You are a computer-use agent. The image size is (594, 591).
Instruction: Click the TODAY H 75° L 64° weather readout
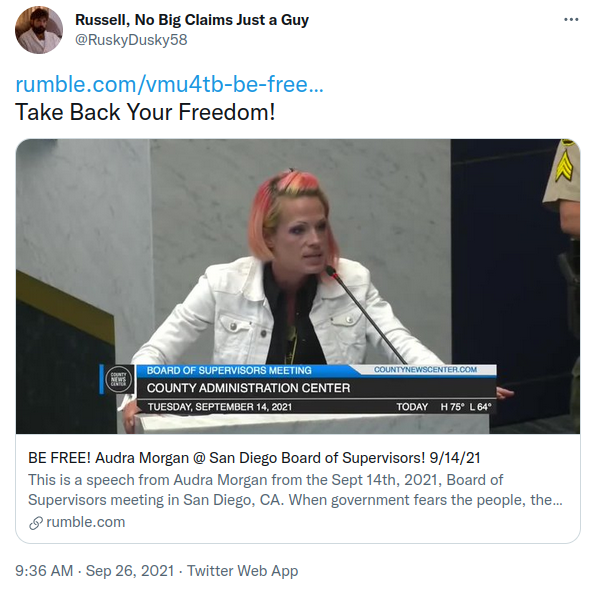[444, 407]
